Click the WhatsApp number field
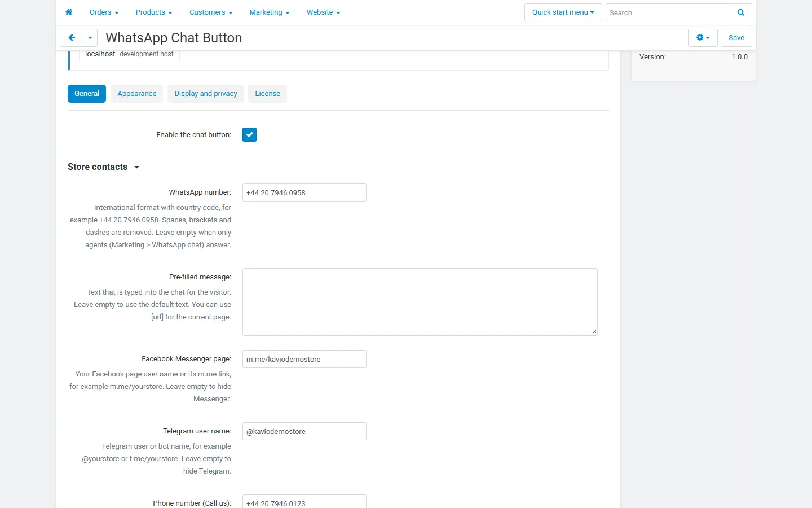This screenshot has width=812, height=508. coord(304,192)
